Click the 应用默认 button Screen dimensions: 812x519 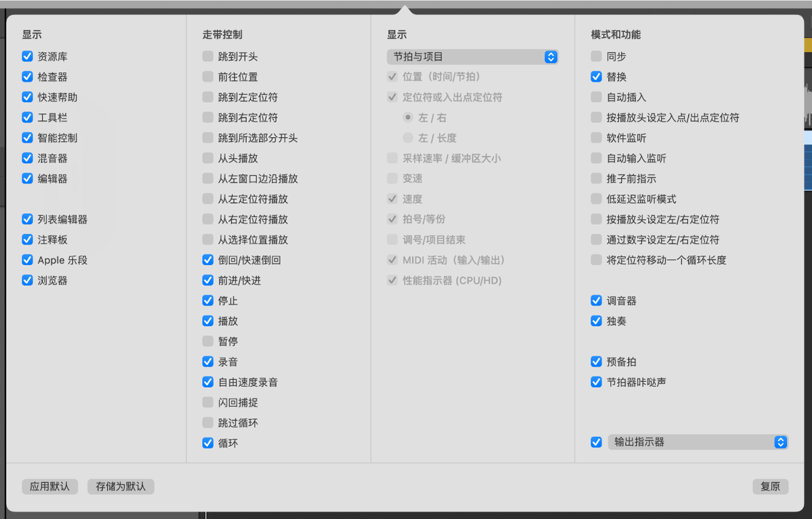tap(50, 487)
